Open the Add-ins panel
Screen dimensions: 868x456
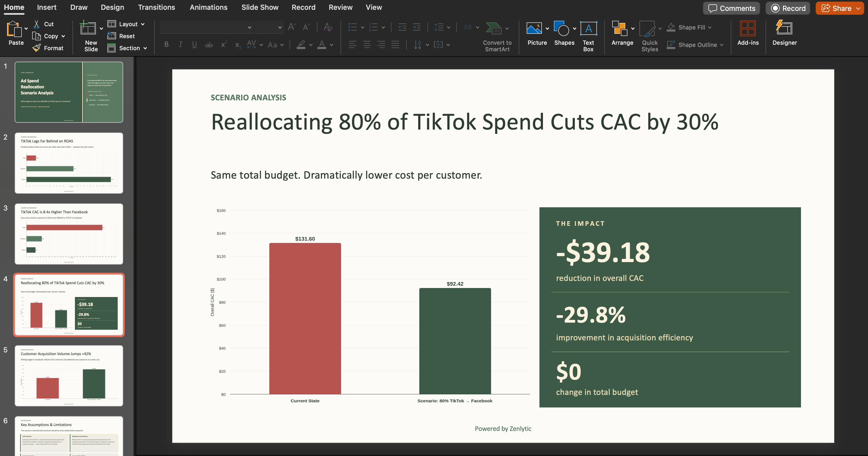[x=748, y=28]
